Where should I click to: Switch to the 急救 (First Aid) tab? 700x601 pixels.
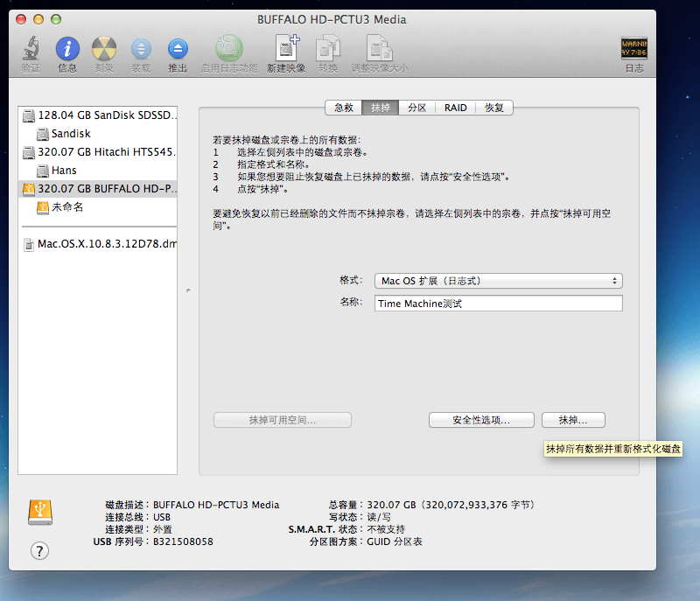click(x=343, y=108)
